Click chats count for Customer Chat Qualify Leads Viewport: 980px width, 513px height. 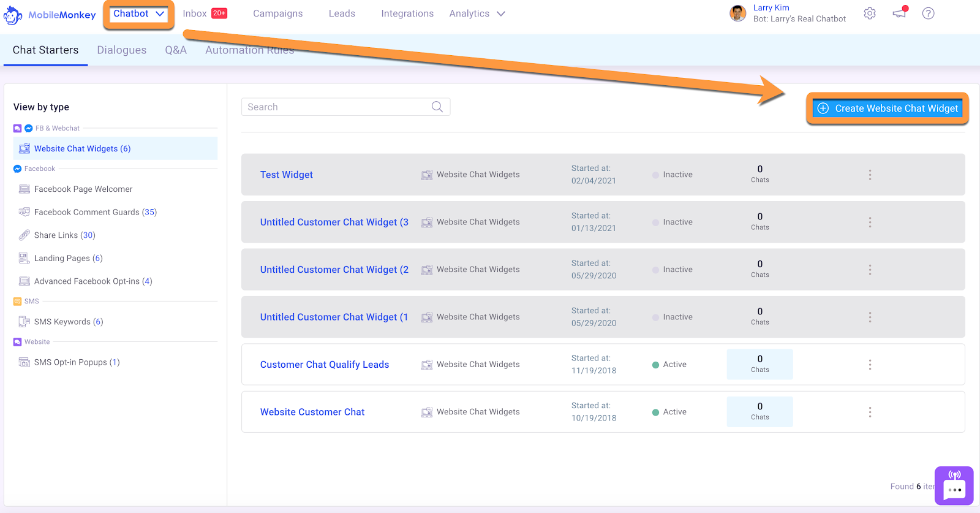coord(760,364)
